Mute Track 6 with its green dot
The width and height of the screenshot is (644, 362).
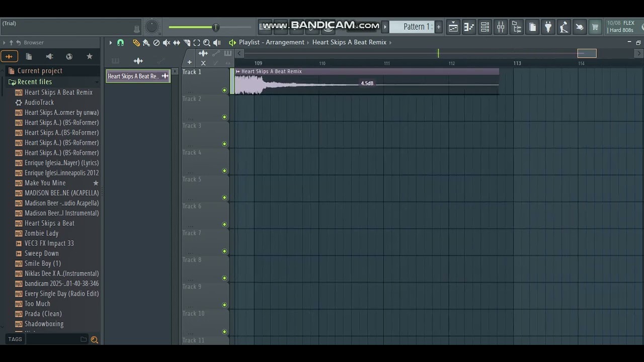pyautogui.click(x=224, y=224)
